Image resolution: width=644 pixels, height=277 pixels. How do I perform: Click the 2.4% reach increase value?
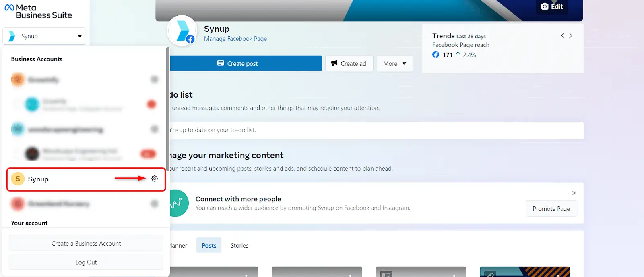coord(469,55)
